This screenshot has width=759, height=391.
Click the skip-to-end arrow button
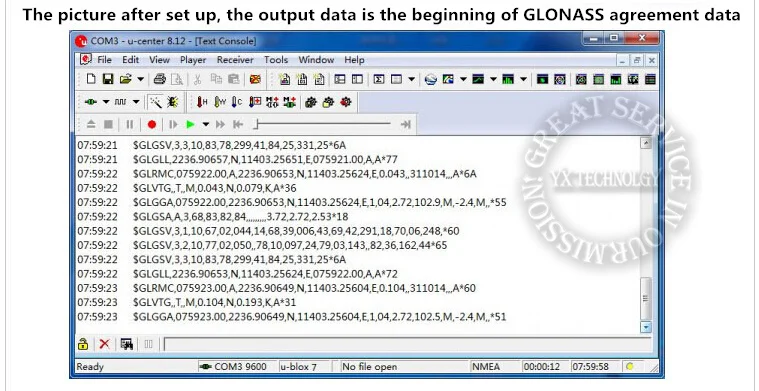point(406,124)
